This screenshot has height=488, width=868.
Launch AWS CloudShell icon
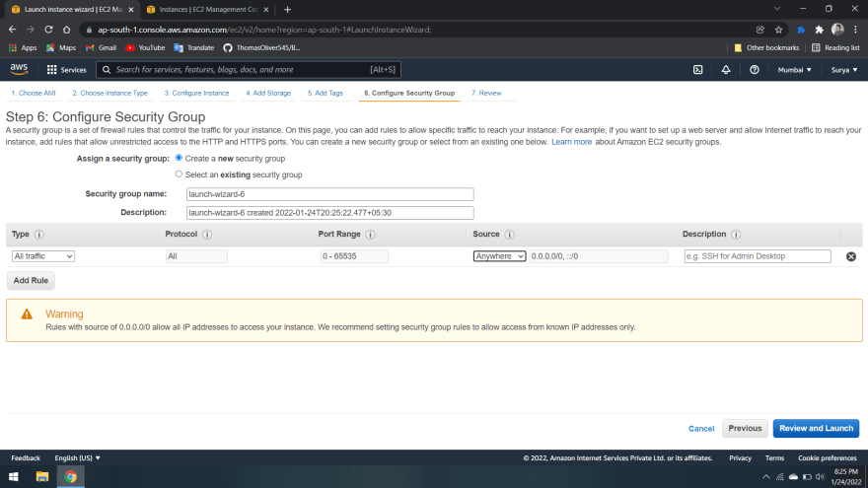(698, 70)
